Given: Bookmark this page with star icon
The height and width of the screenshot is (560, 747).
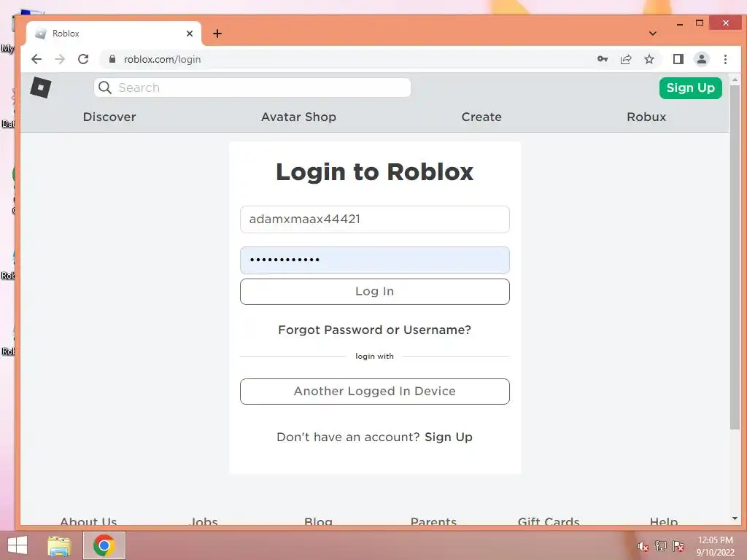Looking at the screenshot, I should (649, 59).
